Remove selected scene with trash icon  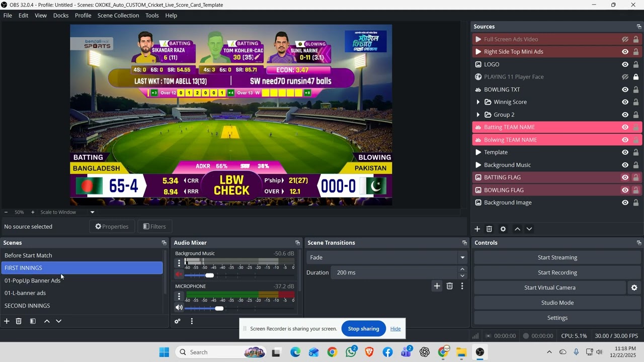click(x=19, y=321)
